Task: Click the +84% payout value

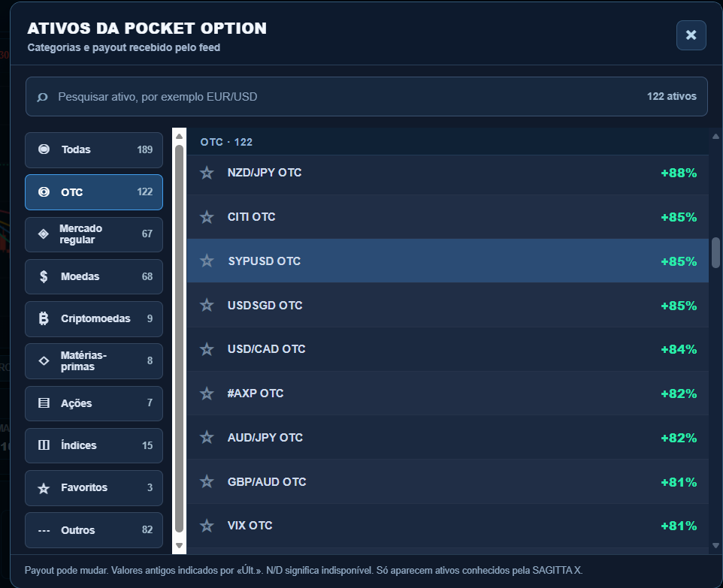Action: tap(679, 349)
